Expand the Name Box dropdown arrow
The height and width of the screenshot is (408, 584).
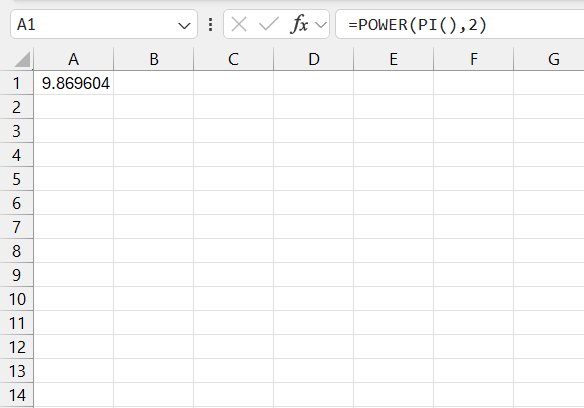tap(184, 26)
